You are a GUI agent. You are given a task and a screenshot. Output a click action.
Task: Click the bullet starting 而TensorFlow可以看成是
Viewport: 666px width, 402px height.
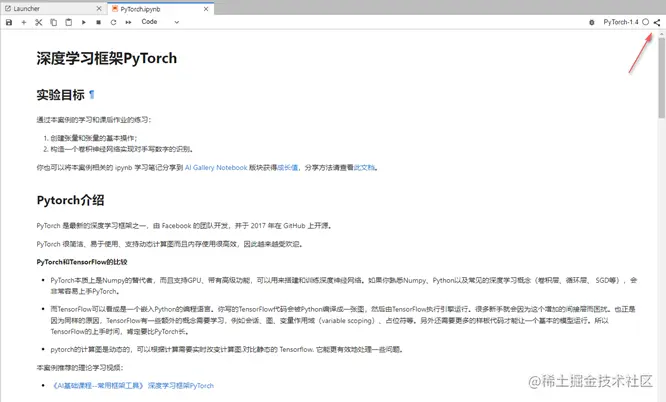point(343,320)
